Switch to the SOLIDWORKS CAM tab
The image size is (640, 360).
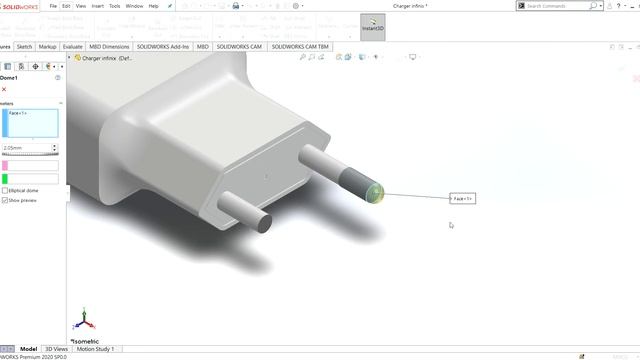[239, 47]
